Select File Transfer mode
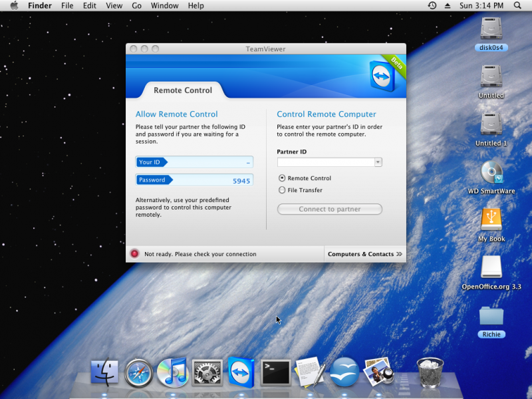Image resolution: width=532 pixels, height=399 pixels. coord(282,190)
